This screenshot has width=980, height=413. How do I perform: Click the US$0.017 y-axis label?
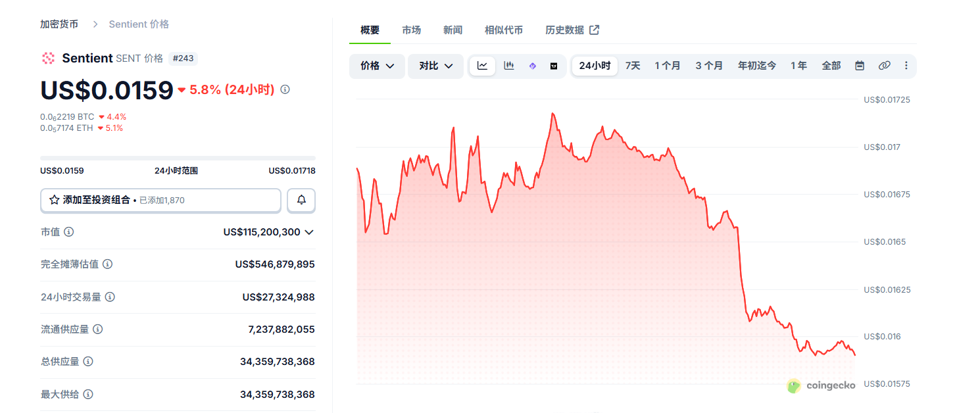tap(881, 147)
